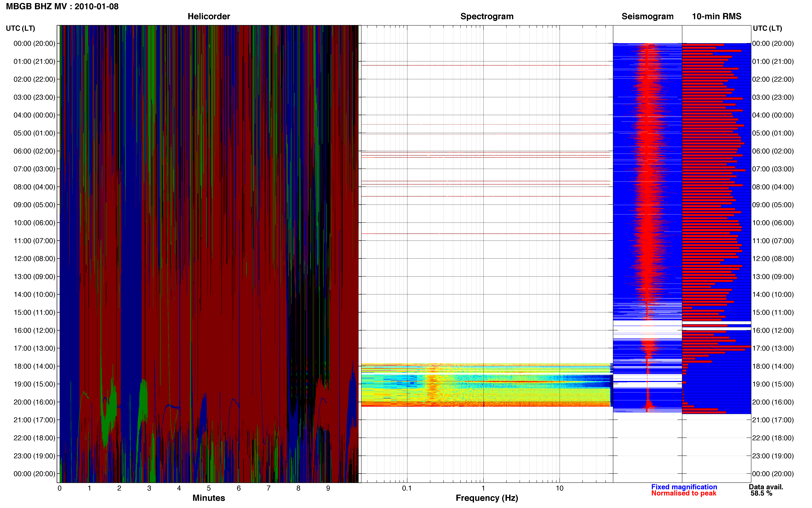Click left time label '14:00 (10:00)'
This screenshot has height=508, width=812.
(x=34, y=295)
